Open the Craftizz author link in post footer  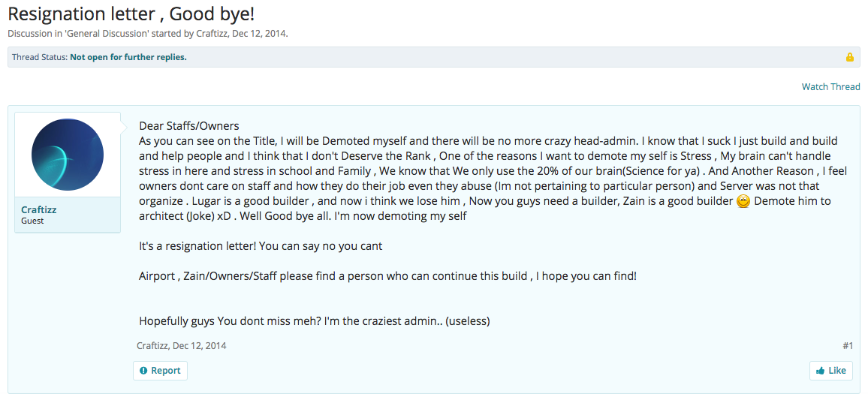pos(152,346)
